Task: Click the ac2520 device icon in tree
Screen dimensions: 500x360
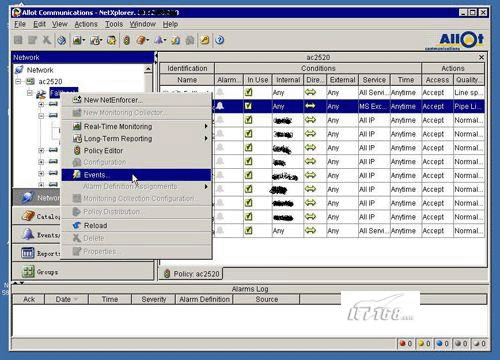Action: 31,81
